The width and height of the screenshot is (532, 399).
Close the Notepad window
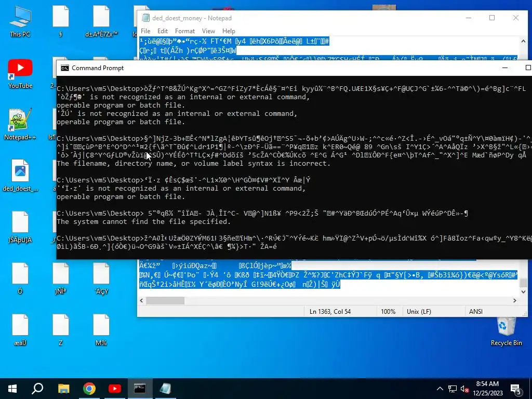click(x=516, y=18)
